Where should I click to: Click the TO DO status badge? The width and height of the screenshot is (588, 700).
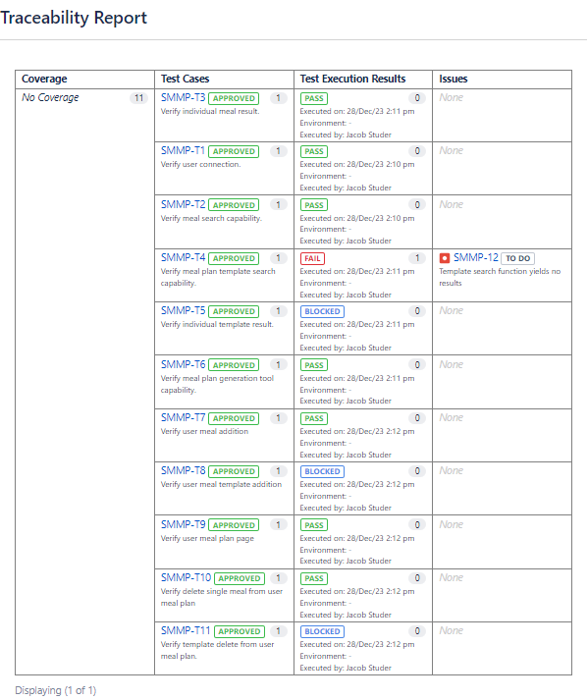point(518,258)
